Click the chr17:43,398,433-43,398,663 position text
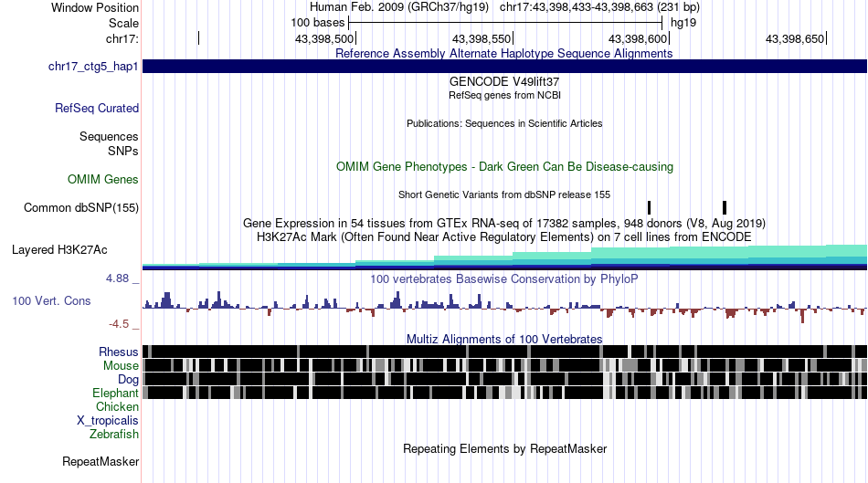868x483 pixels. [599, 7]
